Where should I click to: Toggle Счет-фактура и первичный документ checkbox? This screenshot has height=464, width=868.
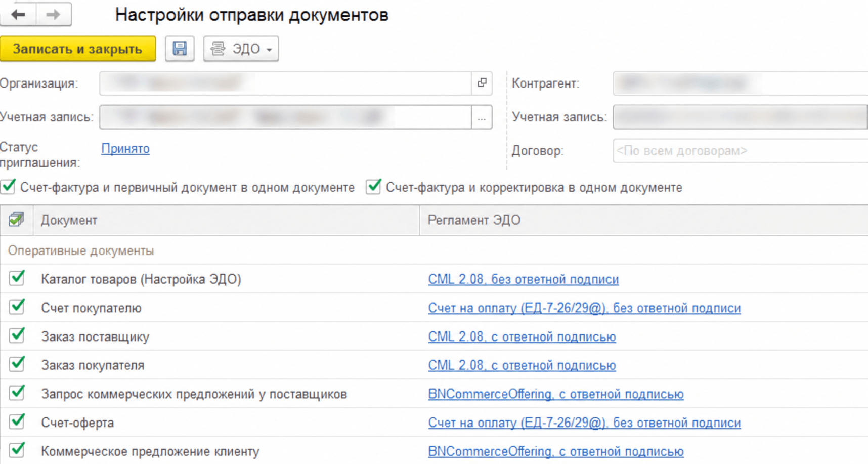[x=9, y=187]
